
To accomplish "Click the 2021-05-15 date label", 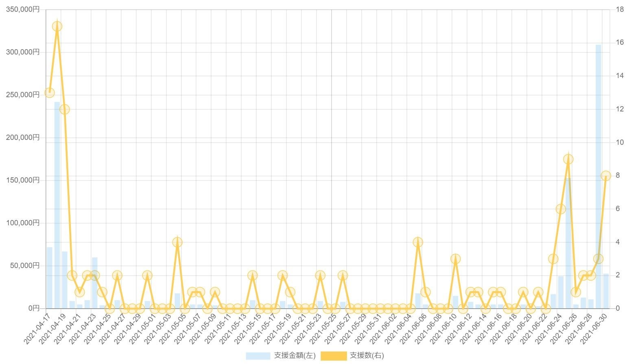I will pyautogui.click(x=247, y=329).
